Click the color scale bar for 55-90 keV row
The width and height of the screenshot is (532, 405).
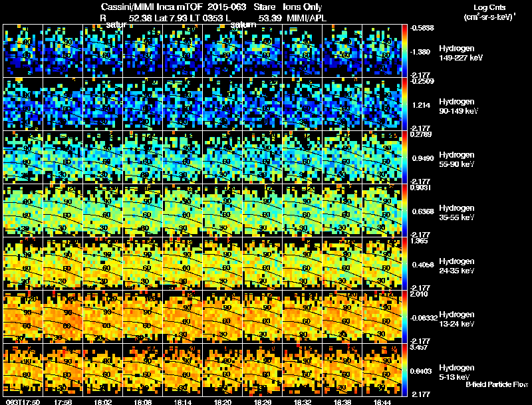(x=404, y=158)
